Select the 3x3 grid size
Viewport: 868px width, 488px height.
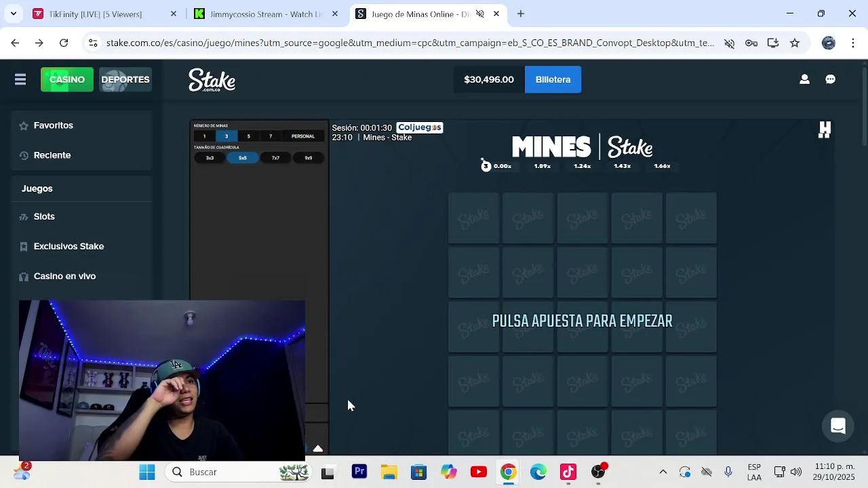click(x=210, y=158)
